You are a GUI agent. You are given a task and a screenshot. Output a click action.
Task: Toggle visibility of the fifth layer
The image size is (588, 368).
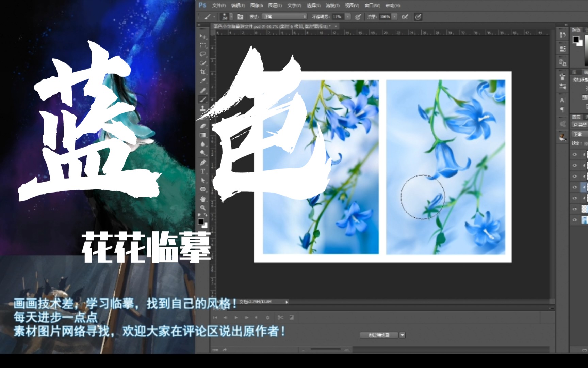click(575, 198)
